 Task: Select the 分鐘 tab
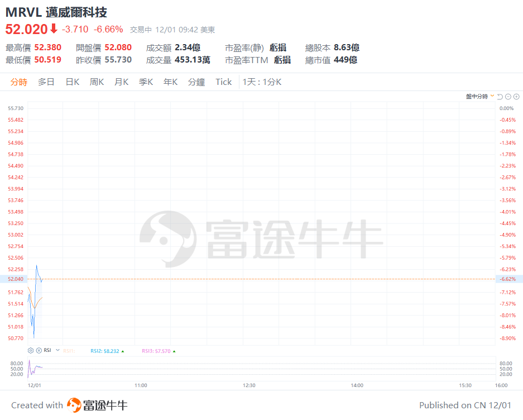click(x=196, y=82)
